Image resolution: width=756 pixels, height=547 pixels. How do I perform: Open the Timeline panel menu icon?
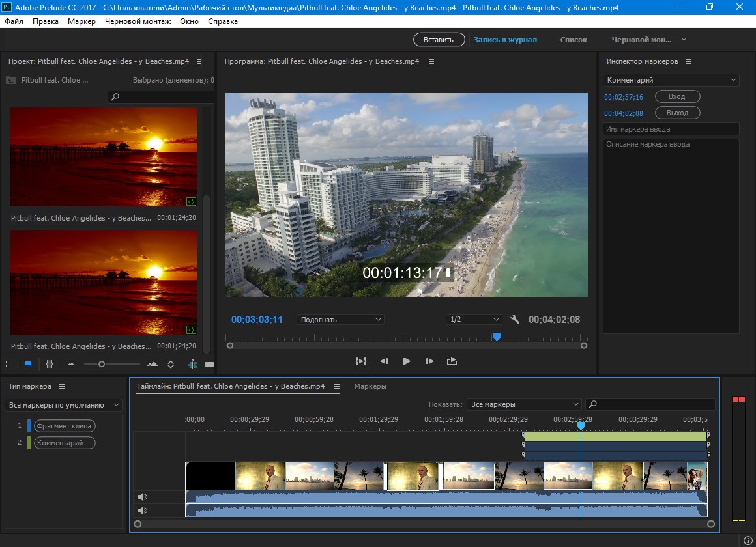pyautogui.click(x=337, y=387)
